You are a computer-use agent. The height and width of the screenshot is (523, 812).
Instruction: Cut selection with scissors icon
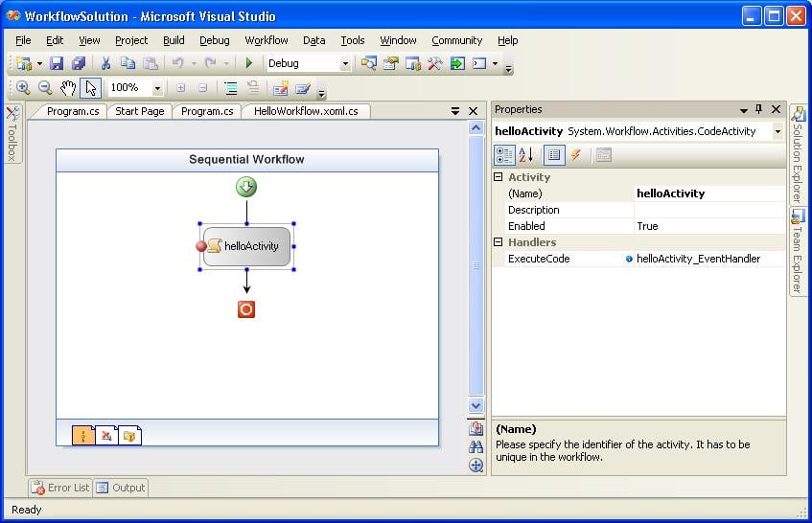[x=105, y=63]
